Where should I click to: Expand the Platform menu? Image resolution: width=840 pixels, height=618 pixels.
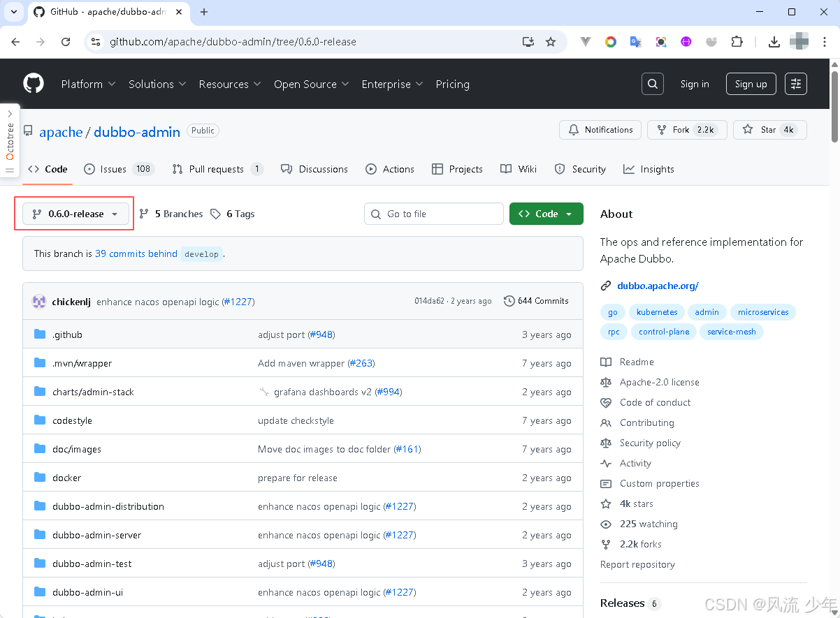pos(88,84)
